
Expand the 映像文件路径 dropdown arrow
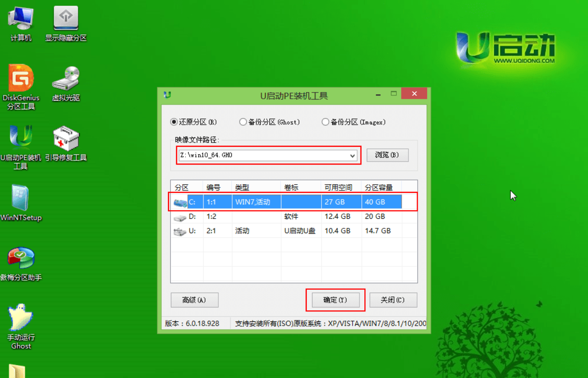[x=352, y=156]
